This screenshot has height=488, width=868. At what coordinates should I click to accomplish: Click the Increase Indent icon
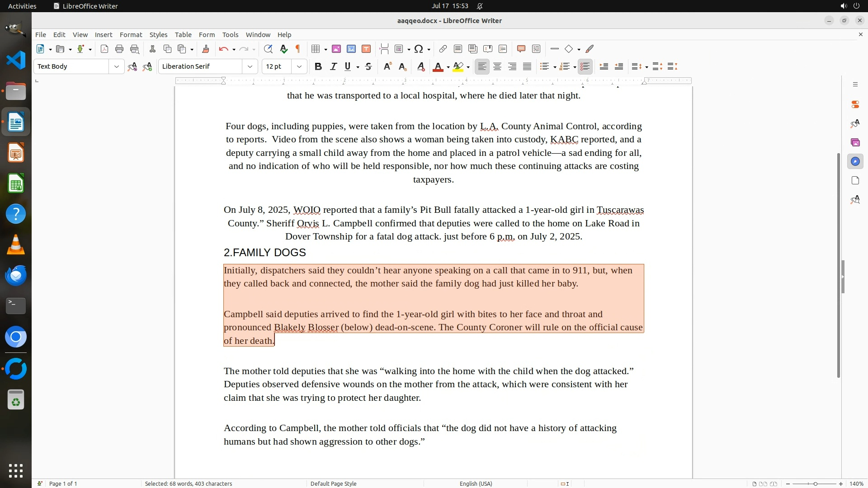tap(604, 66)
